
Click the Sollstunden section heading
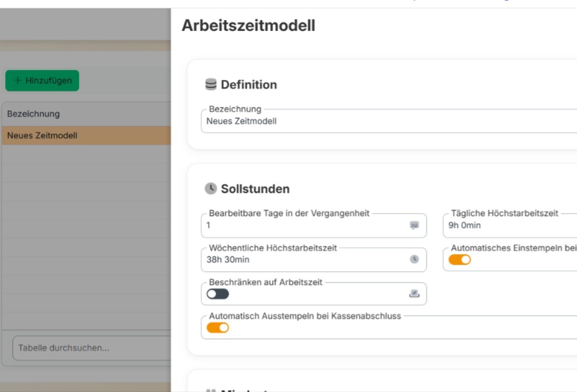[x=255, y=189]
